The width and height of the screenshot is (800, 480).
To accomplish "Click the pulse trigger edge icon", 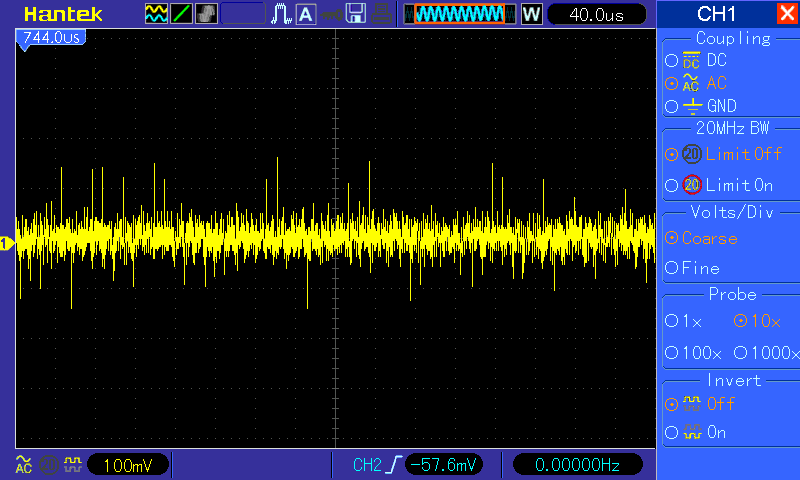I will pyautogui.click(x=281, y=14).
